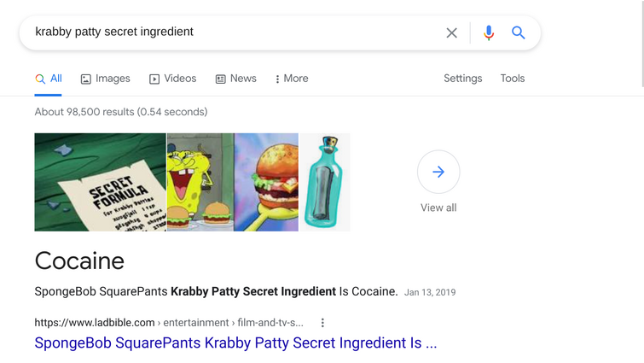Switch to the Videos tab
Image resolution: width=644 pixels, height=363 pixels.
pos(172,79)
